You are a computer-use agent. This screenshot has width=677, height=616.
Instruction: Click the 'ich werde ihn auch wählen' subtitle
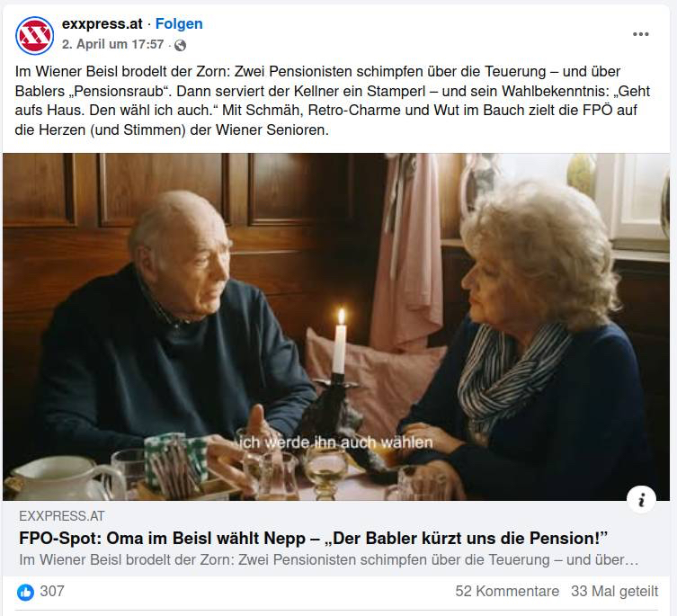[x=336, y=442]
